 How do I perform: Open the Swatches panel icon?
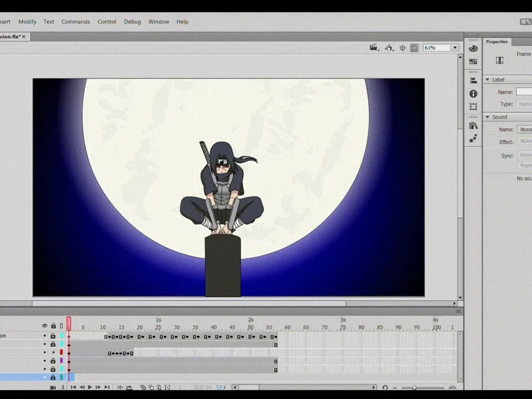[x=473, y=62]
